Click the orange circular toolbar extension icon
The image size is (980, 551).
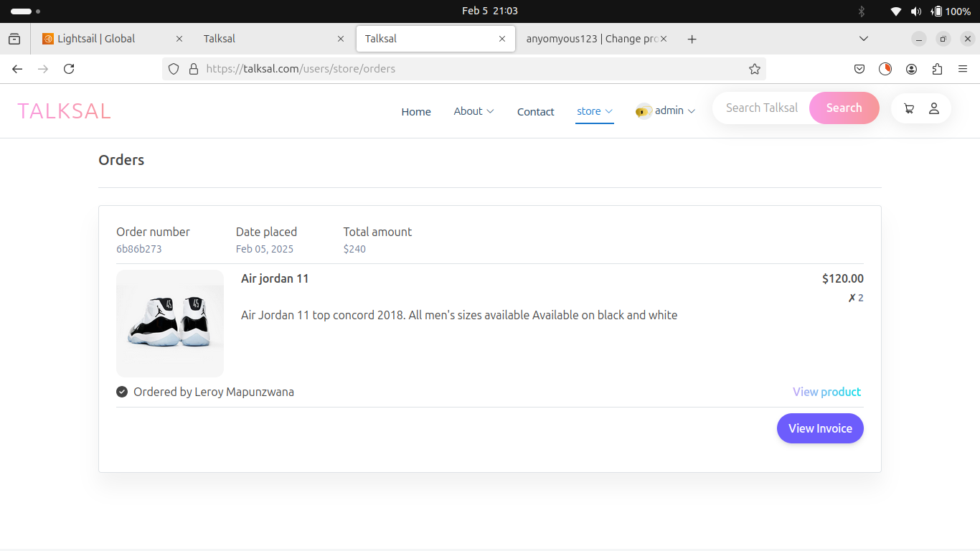[x=885, y=69]
